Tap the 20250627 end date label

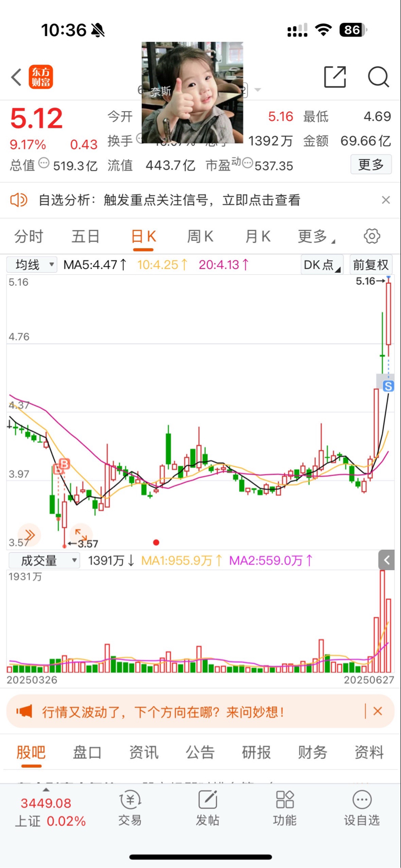[x=369, y=680]
